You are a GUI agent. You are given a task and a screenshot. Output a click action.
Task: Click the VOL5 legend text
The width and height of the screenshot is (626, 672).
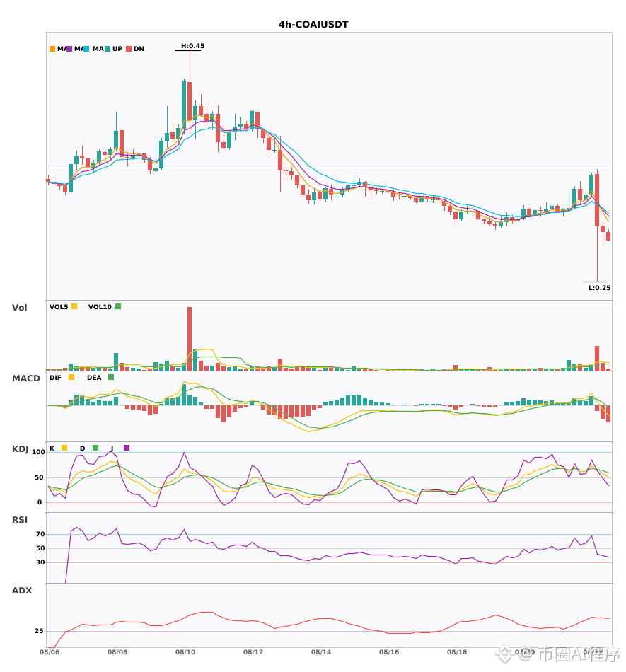tap(59, 307)
